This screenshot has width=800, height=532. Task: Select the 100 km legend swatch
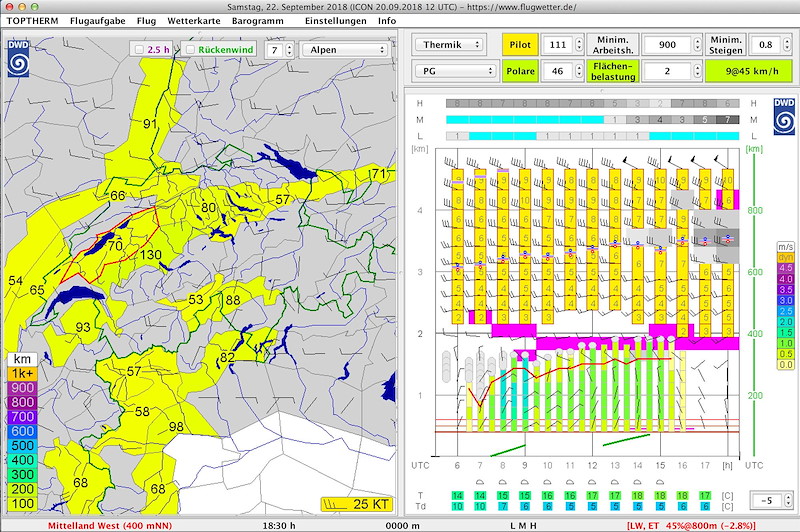(x=22, y=503)
